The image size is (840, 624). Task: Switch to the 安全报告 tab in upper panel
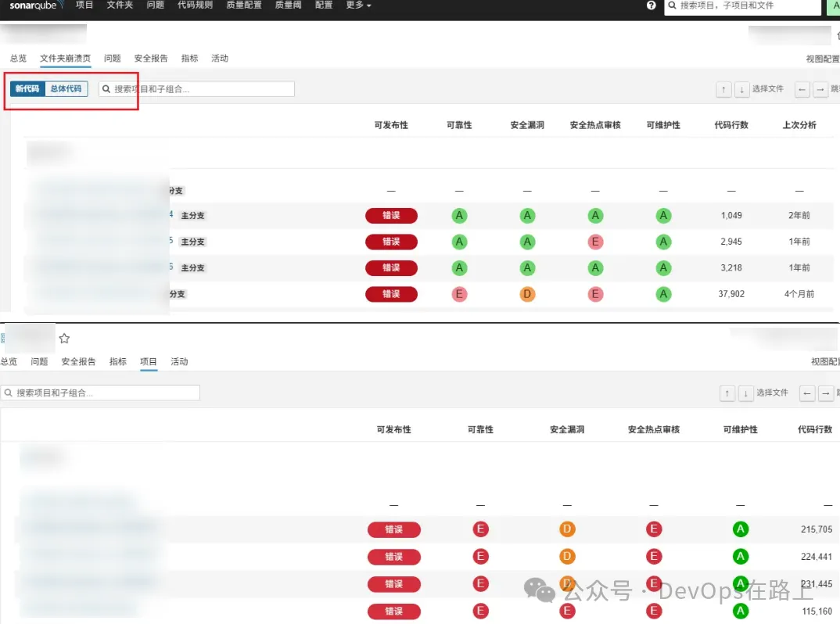151,59
